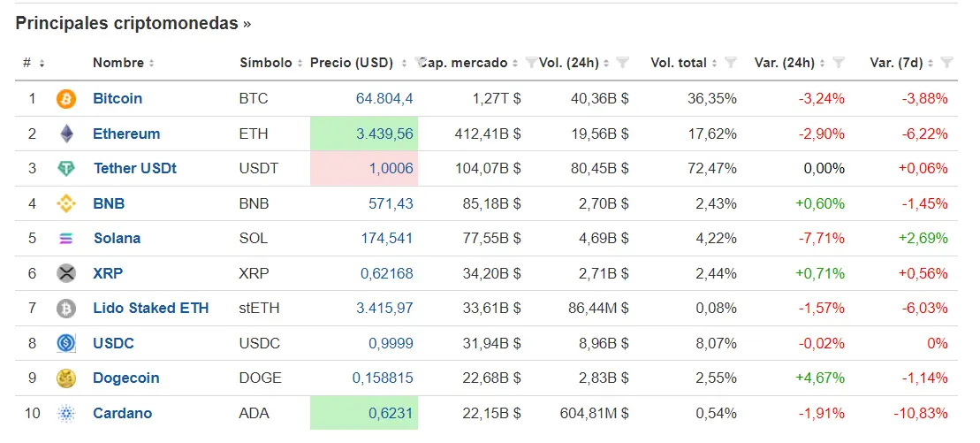Click the Solana price 174,541
Image resolution: width=980 pixels, height=443 pixels.
tap(387, 239)
